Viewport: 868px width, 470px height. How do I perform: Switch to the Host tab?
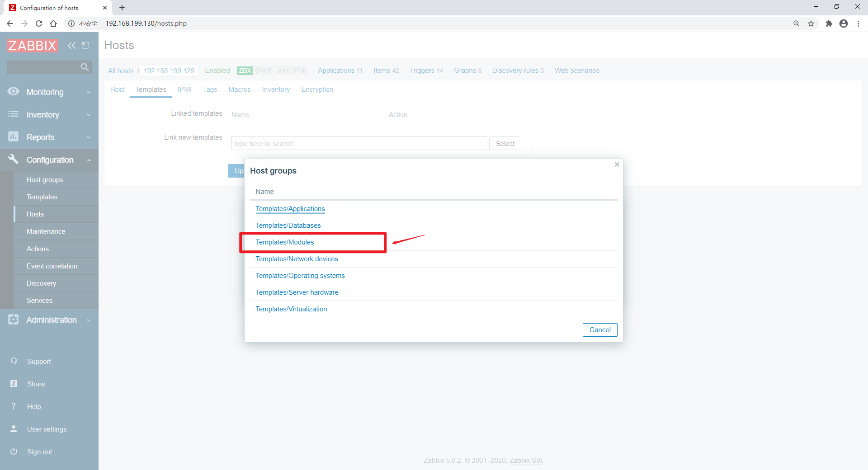(x=117, y=89)
